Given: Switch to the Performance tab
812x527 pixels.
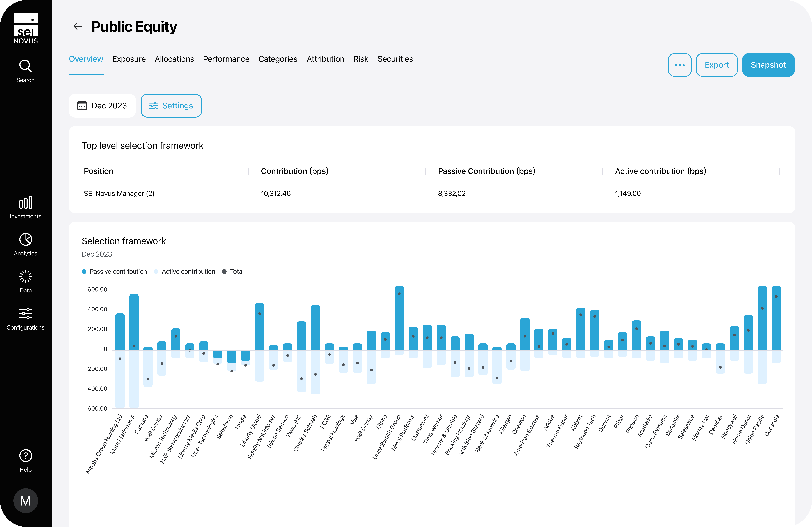Looking at the screenshot, I should point(226,59).
